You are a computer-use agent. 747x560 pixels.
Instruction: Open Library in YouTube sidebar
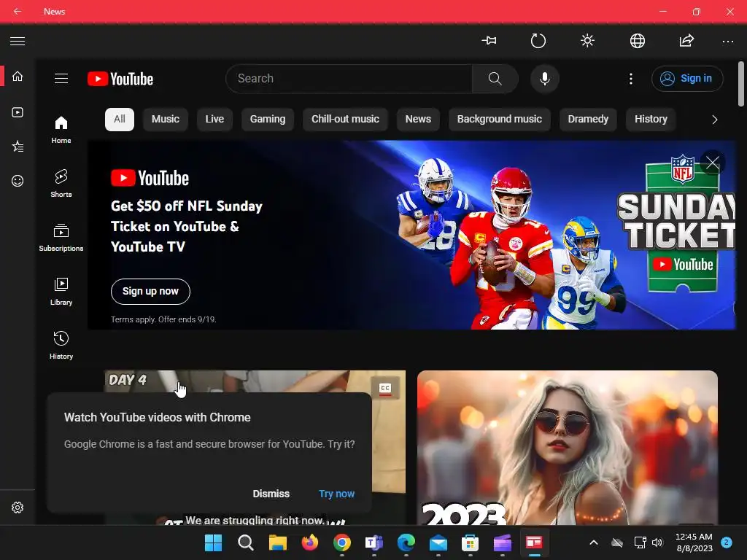pyautogui.click(x=61, y=292)
